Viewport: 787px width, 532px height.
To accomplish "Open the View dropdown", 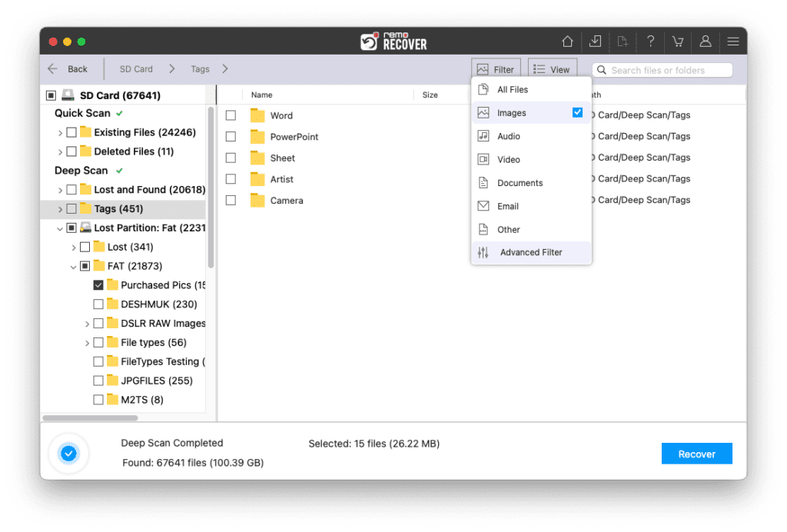I will (552, 69).
